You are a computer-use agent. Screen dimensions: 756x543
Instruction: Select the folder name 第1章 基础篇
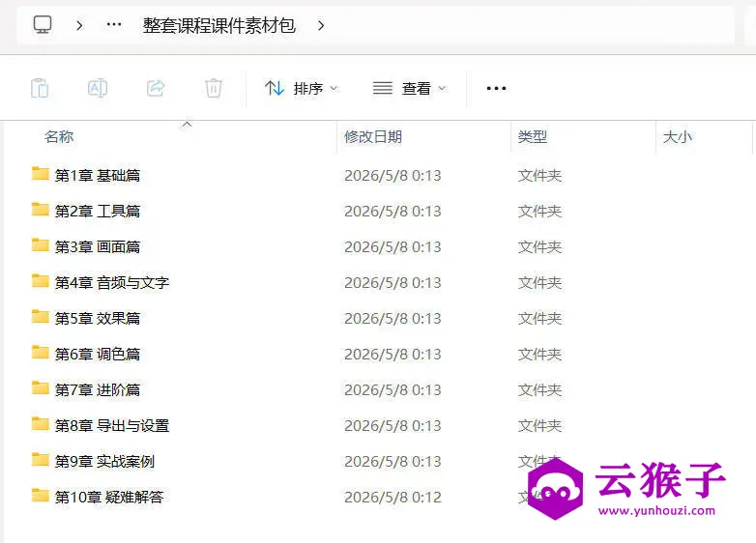(x=98, y=176)
